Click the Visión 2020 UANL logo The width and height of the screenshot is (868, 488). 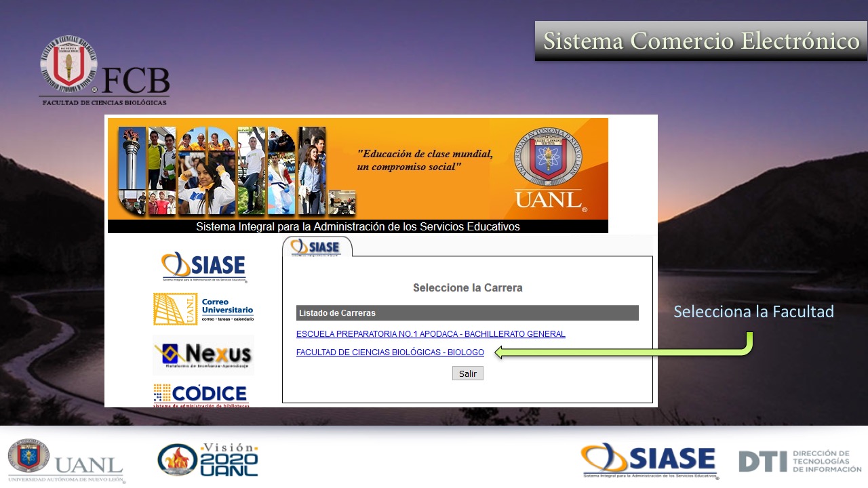[x=208, y=460]
